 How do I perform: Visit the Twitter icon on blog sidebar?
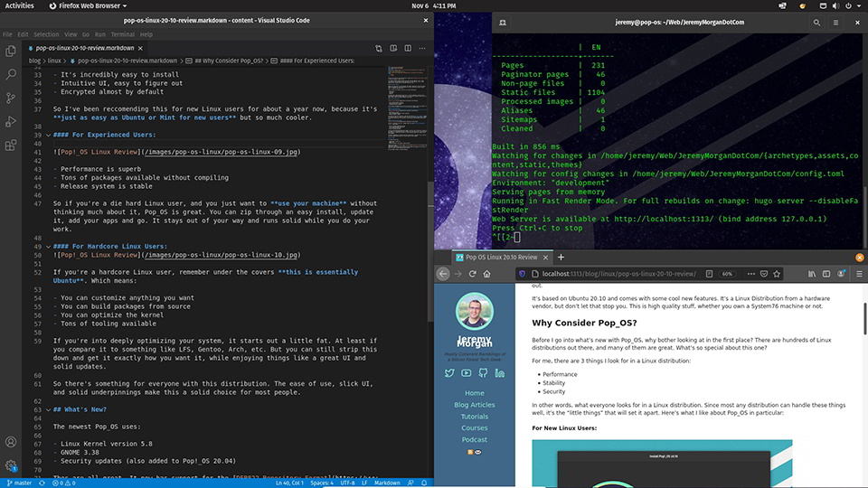pyautogui.click(x=449, y=373)
